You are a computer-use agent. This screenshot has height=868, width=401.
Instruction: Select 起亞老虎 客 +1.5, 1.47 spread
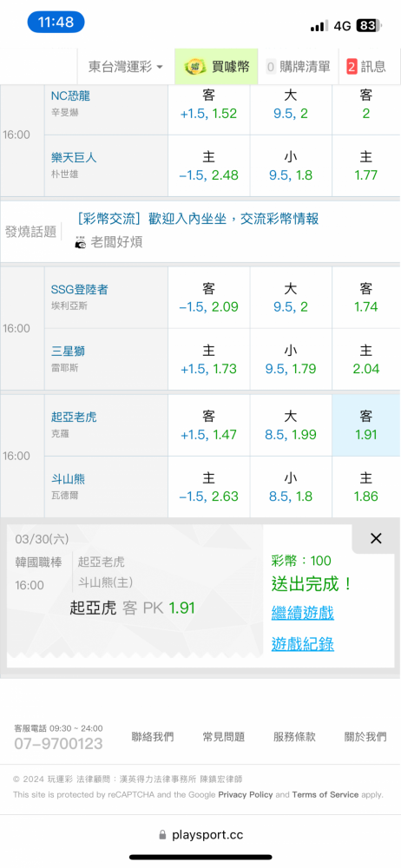tap(209, 425)
